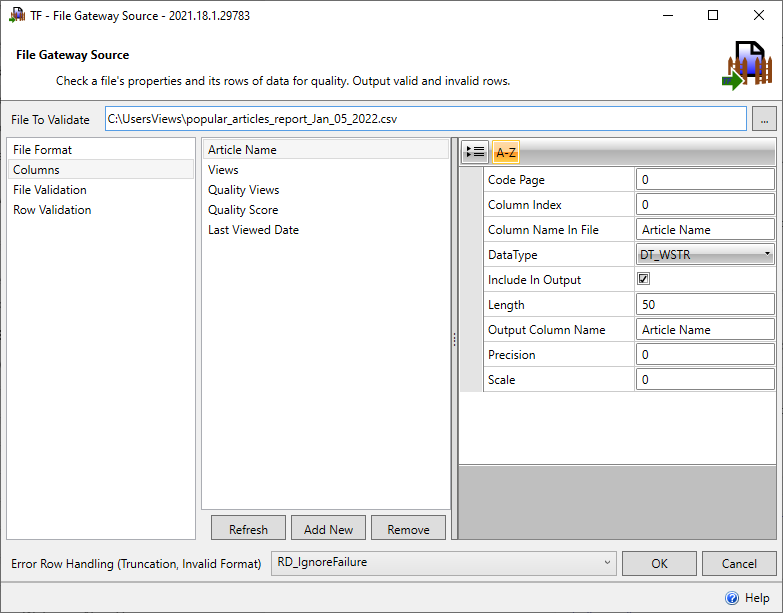This screenshot has width=783, height=613.
Task: Click the Column Name In File label
Action: [x=543, y=230]
